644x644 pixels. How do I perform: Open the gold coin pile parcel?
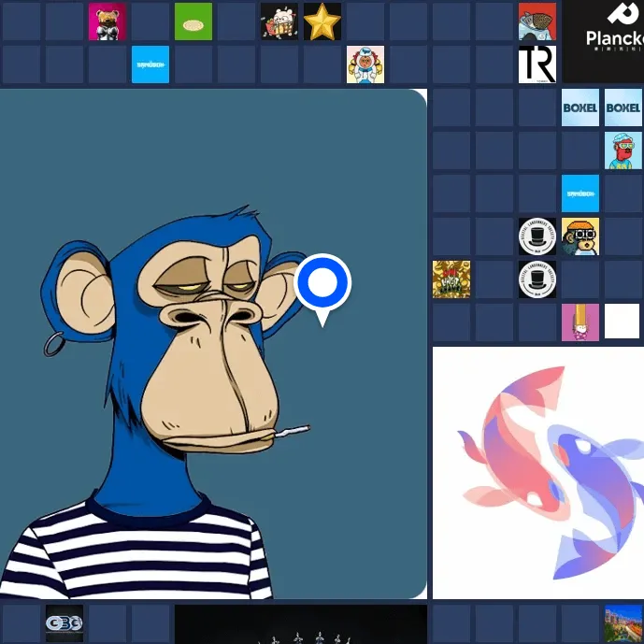click(451, 279)
